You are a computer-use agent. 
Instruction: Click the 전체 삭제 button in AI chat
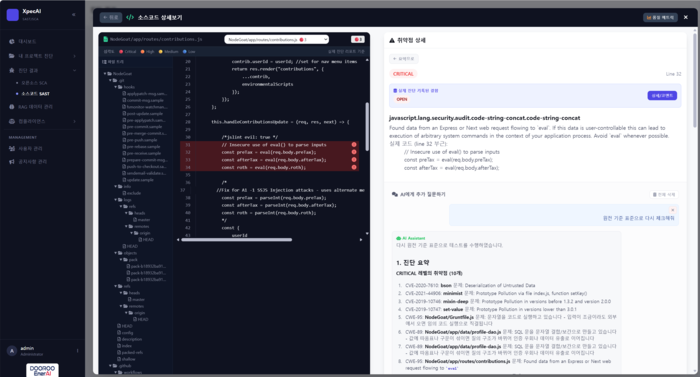pyautogui.click(x=663, y=194)
